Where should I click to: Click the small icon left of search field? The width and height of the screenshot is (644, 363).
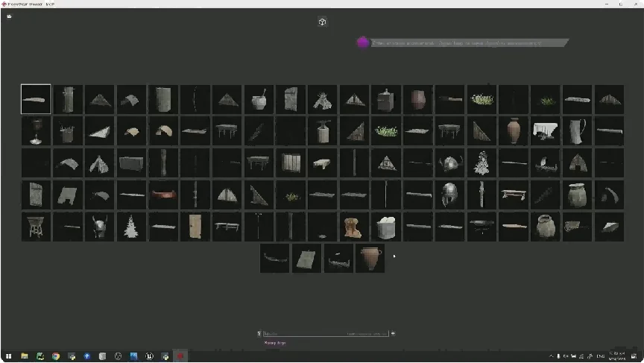click(259, 334)
